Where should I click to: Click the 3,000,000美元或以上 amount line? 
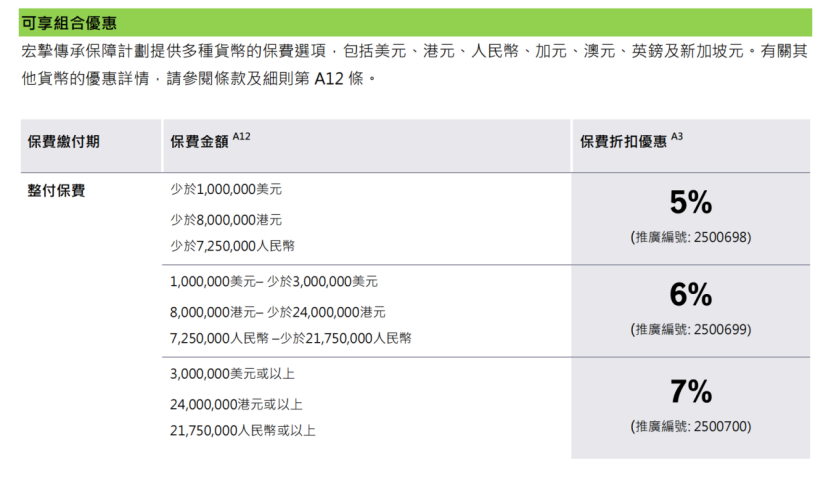233,374
